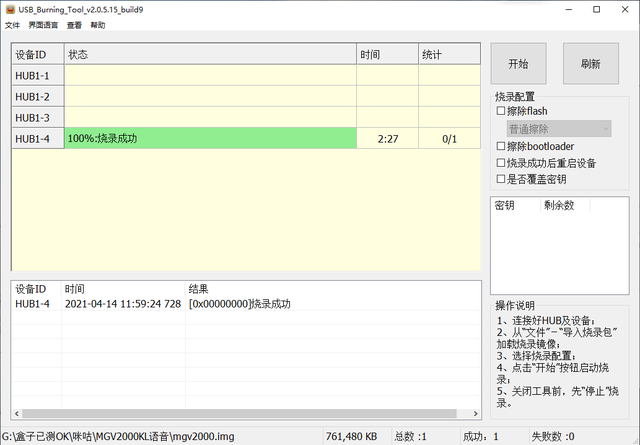The height and width of the screenshot is (445, 640).
Task: Open the 界面语言 menu
Action: point(43,25)
